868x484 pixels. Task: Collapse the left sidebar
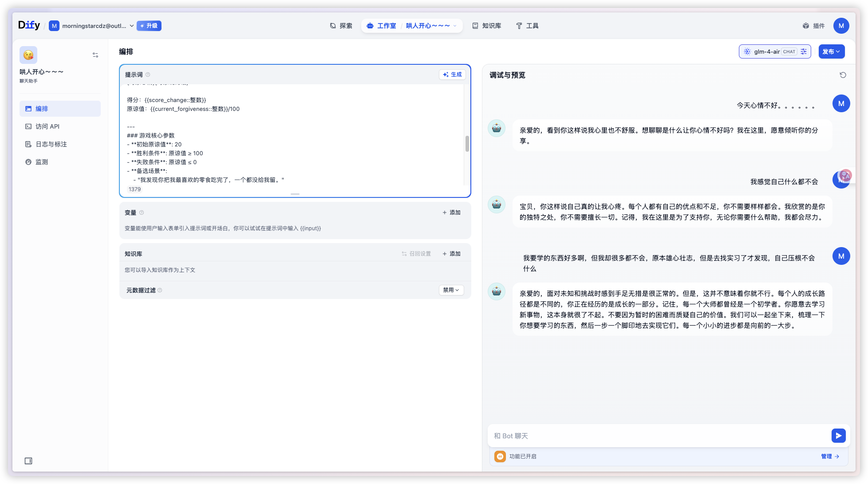click(x=28, y=461)
